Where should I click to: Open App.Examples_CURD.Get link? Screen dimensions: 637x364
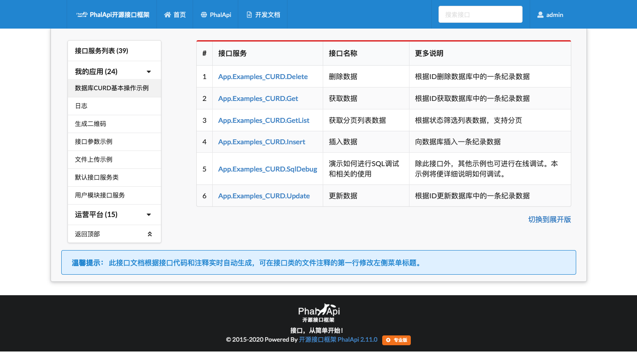click(x=258, y=98)
